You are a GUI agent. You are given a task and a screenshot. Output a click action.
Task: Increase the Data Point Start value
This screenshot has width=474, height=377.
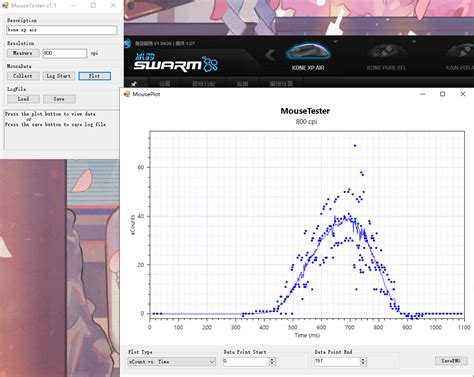[272, 359]
